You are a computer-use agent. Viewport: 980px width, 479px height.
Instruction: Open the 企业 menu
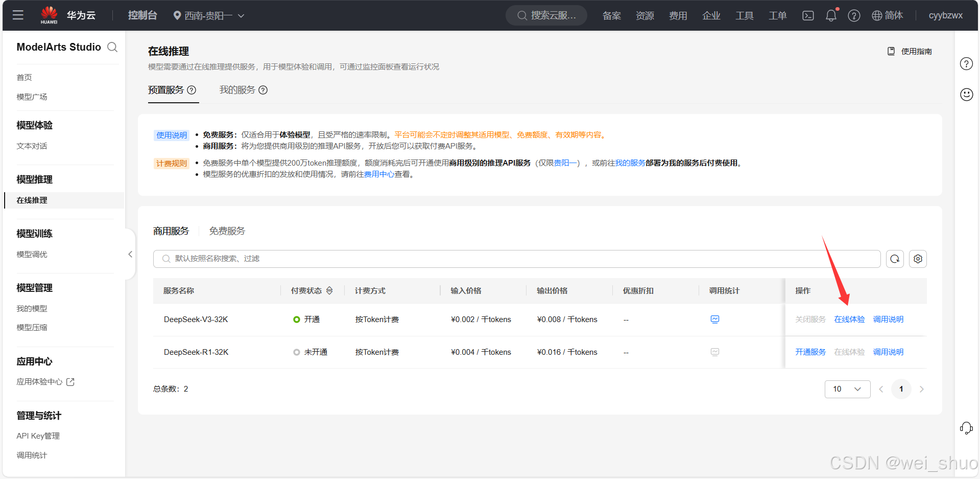click(x=711, y=15)
